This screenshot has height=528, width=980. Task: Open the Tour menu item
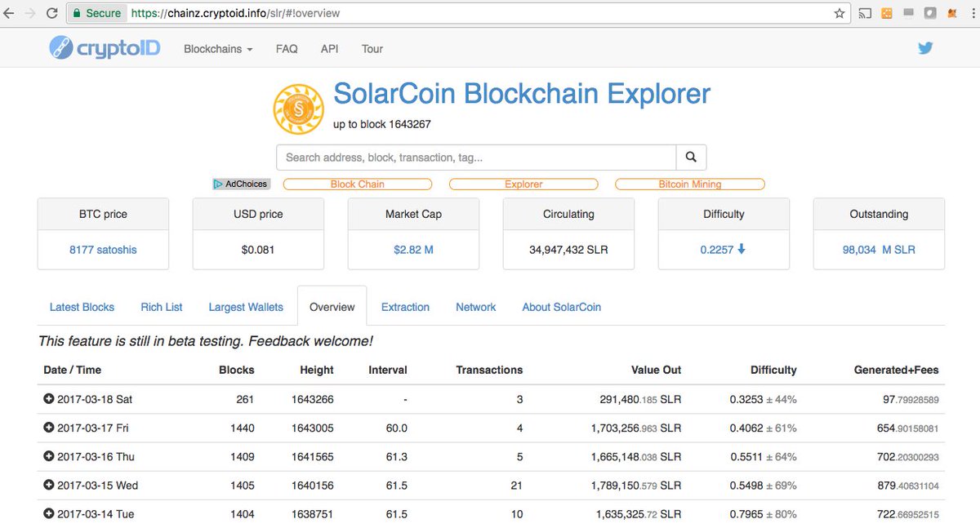click(x=372, y=49)
